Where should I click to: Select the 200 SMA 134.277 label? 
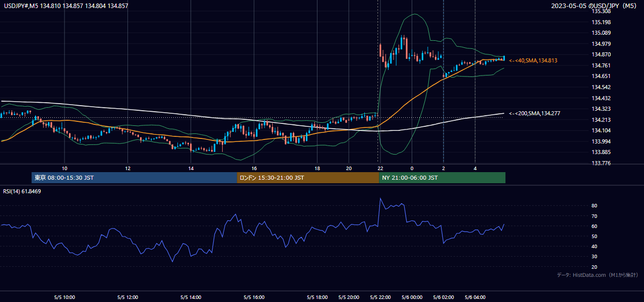(535, 114)
